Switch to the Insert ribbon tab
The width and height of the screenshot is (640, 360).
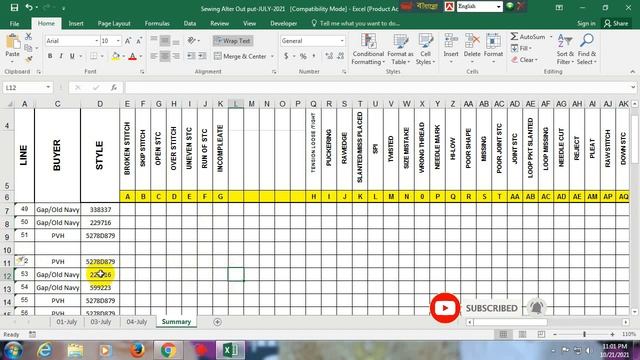76,24
